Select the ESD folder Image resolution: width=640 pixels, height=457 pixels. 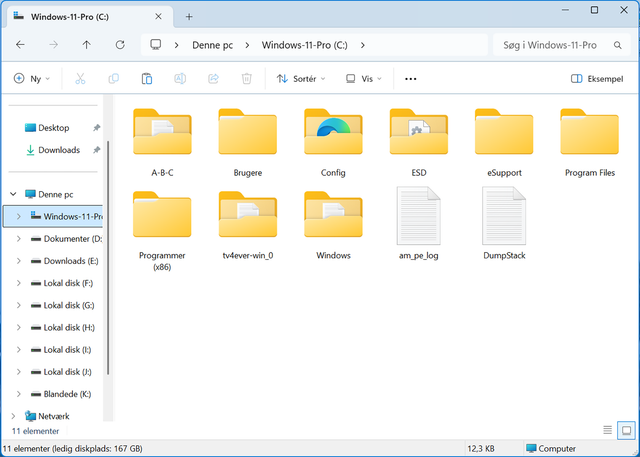click(419, 143)
